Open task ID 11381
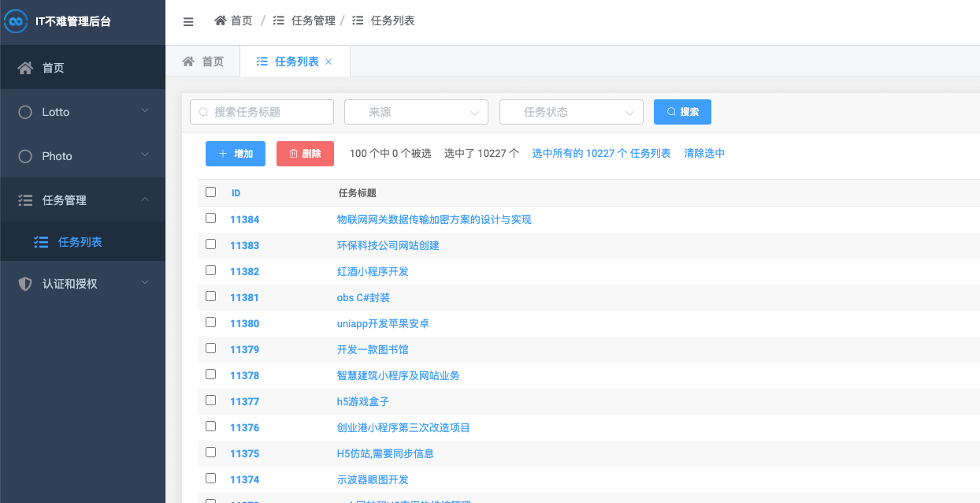 point(244,297)
